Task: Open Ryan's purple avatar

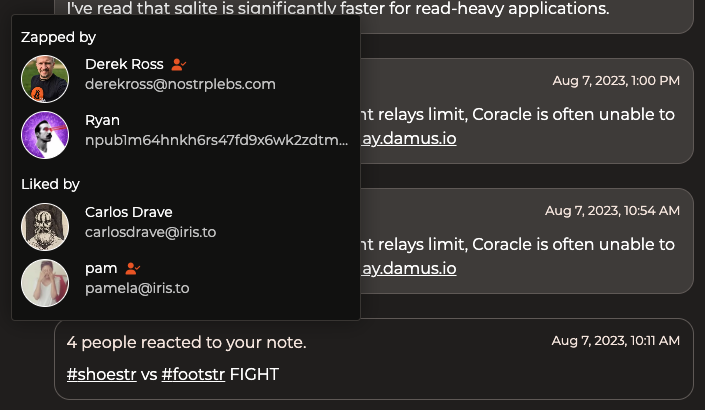Action: coord(45,135)
